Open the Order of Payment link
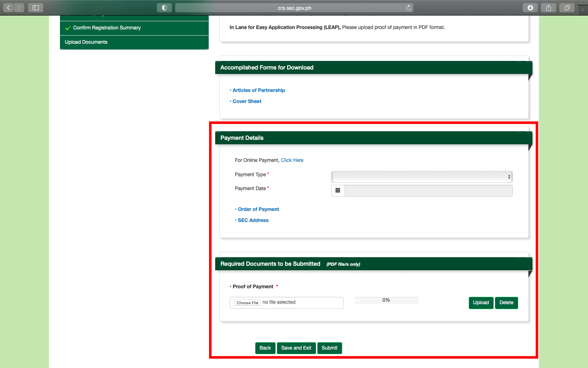Screen dimensions: 588x368 coord(258,209)
